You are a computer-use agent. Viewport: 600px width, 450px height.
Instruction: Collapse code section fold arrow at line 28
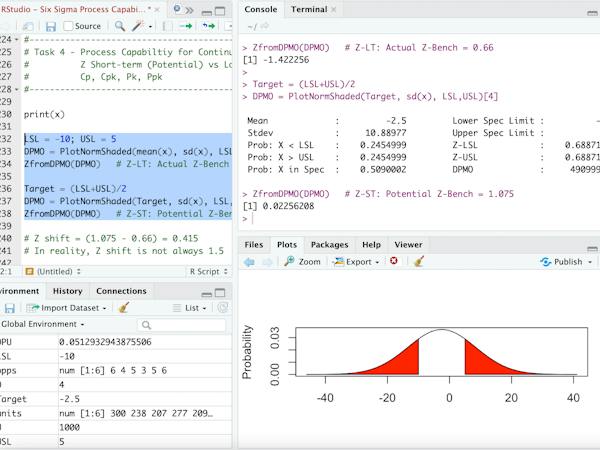[16, 89]
